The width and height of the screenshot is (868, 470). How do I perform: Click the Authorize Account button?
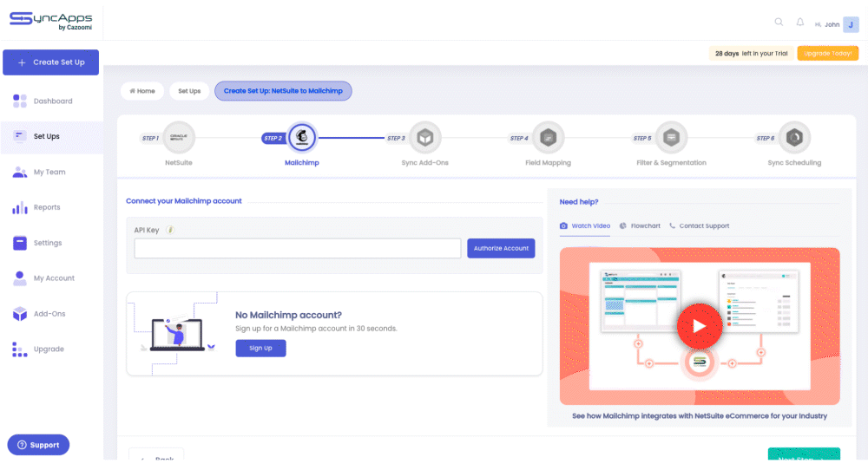(501, 248)
